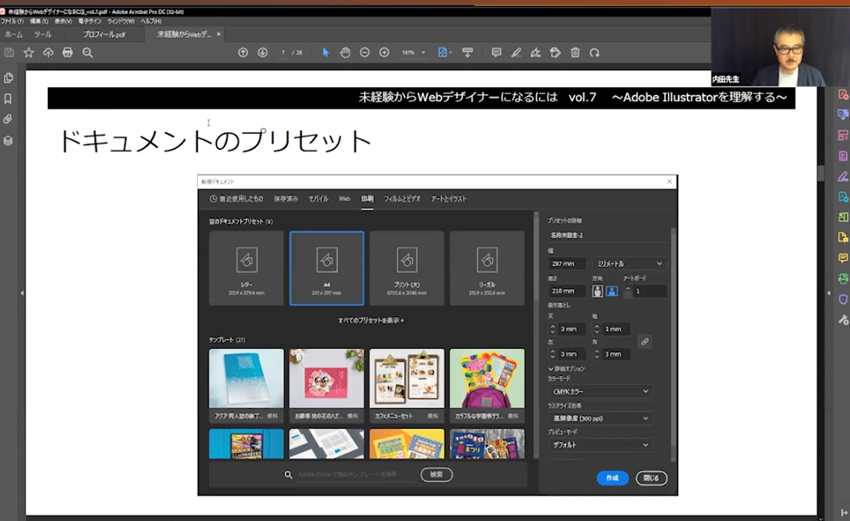Screen dimensions: 850x521
Task: Click the 検索 button in dialog
Action: [436, 475]
